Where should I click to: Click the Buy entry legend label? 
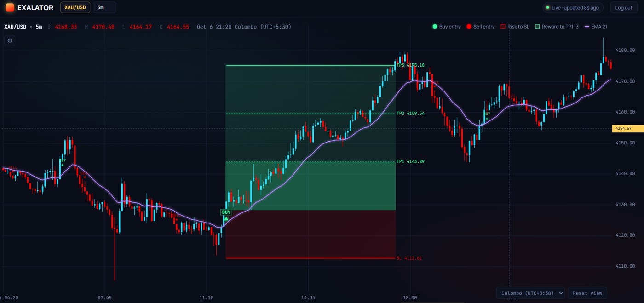click(450, 27)
